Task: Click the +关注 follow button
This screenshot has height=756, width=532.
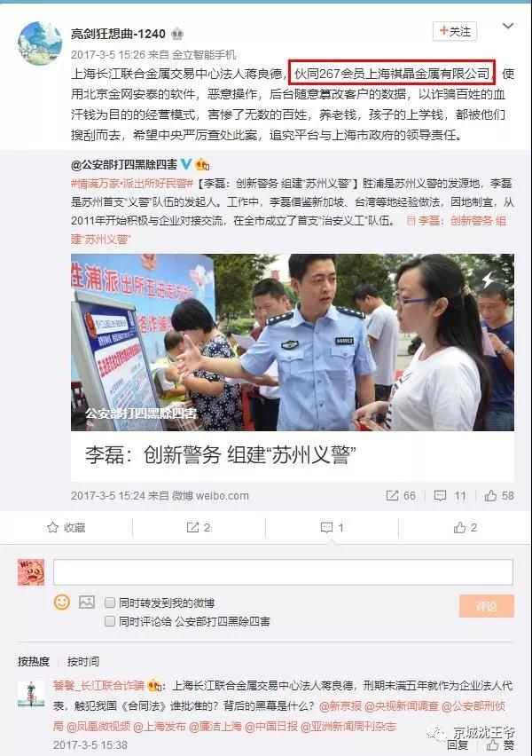Action: (x=454, y=31)
